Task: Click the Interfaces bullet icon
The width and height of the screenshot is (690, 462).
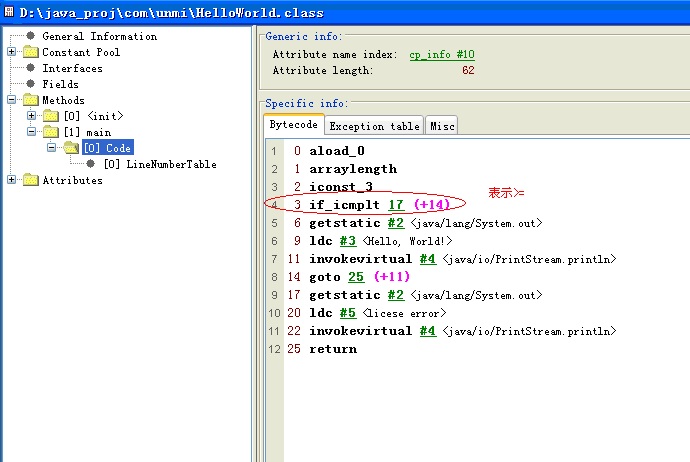Action: click(x=30, y=68)
